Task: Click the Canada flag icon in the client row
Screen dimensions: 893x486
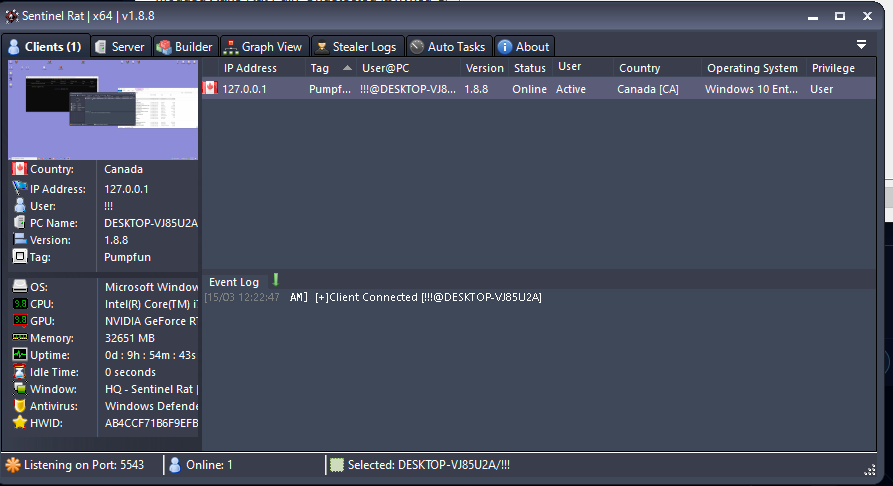Action: click(210, 88)
